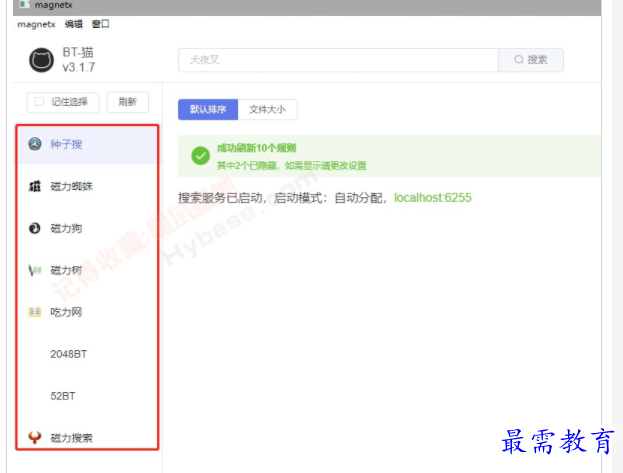Open the magnetx menu
The width and height of the screenshot is (623, 473).
pyautogui.click(x=36, y=24)
